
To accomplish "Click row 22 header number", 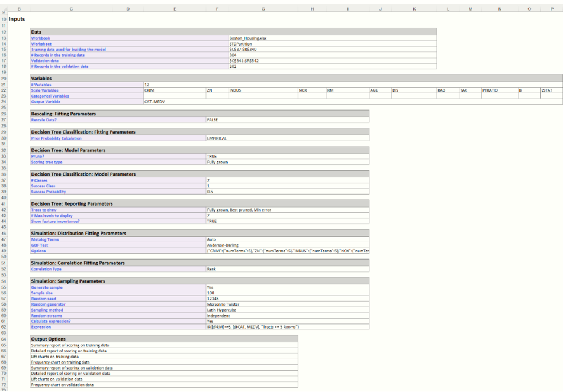I will [x=4, y=90].
